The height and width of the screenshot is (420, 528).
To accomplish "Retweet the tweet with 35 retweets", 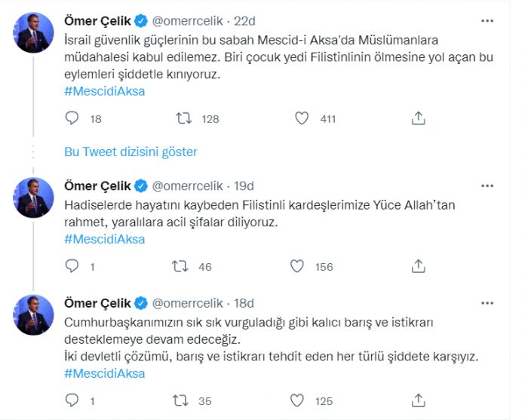I will (183, 400).
